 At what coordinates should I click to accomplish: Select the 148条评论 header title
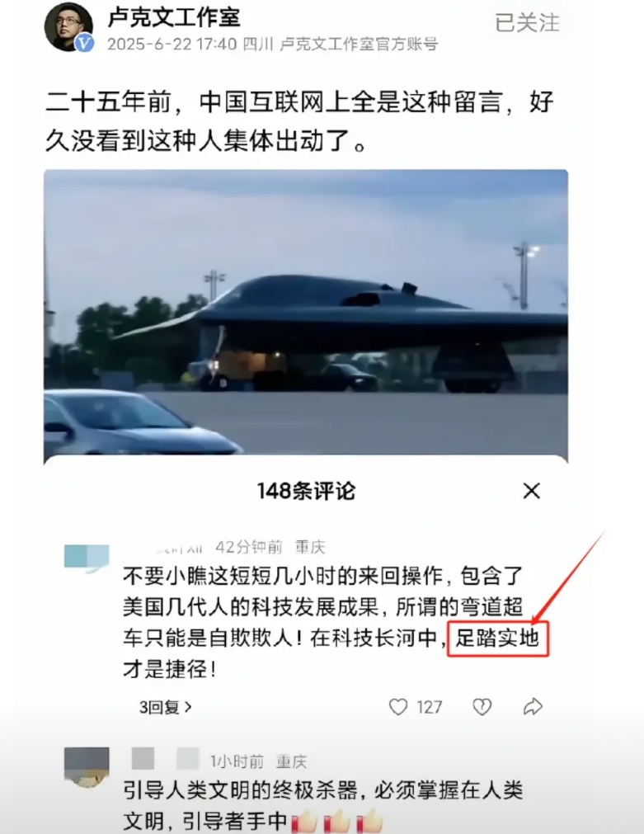tap(306, 491)
